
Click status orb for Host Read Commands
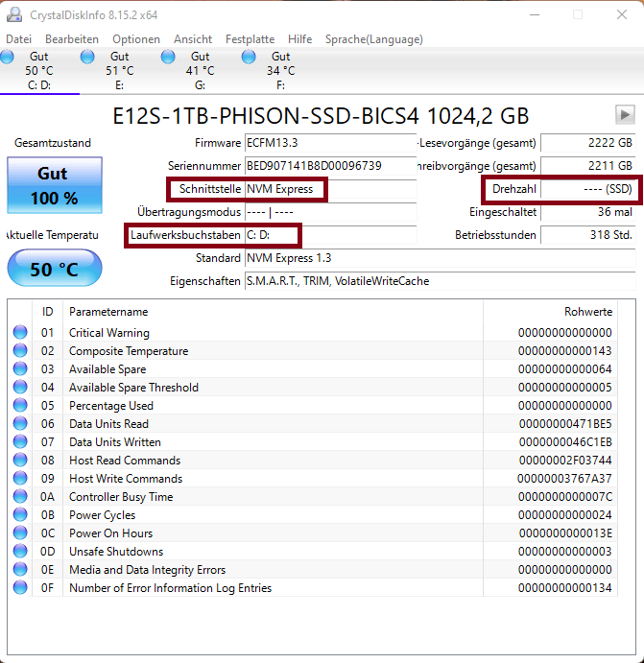(20, 460)
